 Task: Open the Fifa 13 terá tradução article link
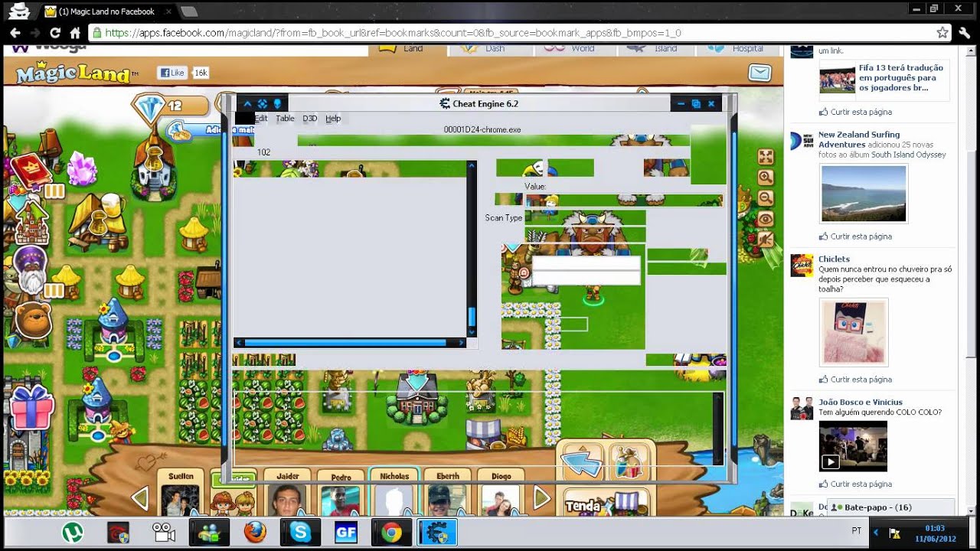click(x=901, y=77)
